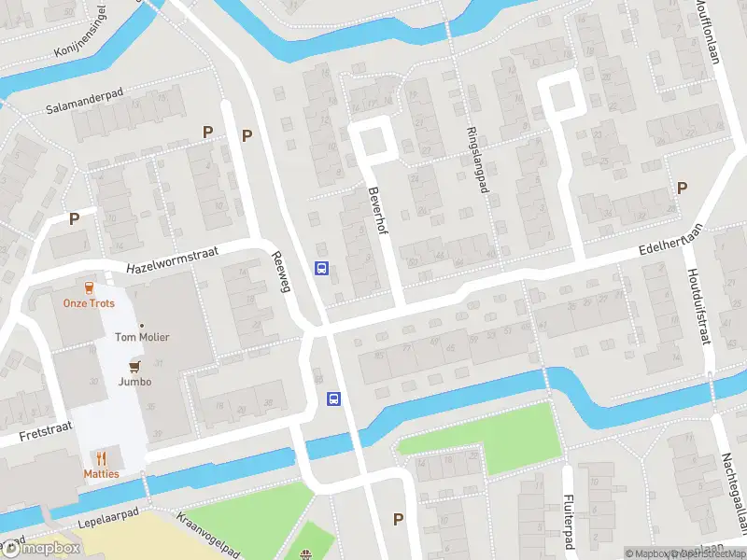Click the Jumbo shopping cart icon
The image size is (747, 560).
pyautogui.click(x=134, y=367)
